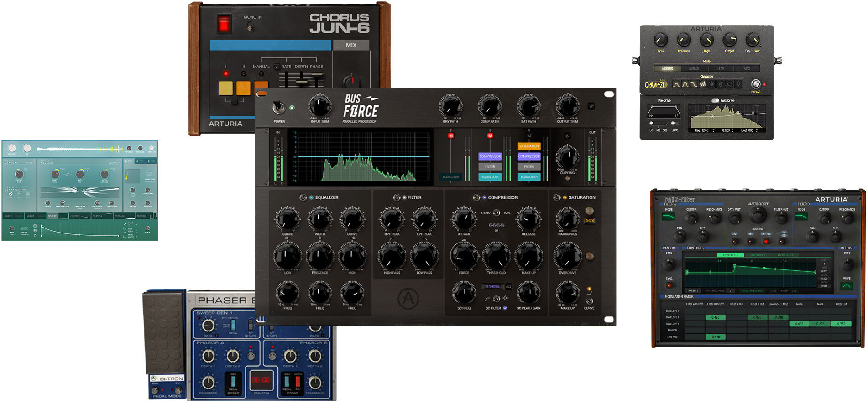Toggle the Filter section on/off switch
The width and height of the screenshot is (868, 404).
coord(397,197)
